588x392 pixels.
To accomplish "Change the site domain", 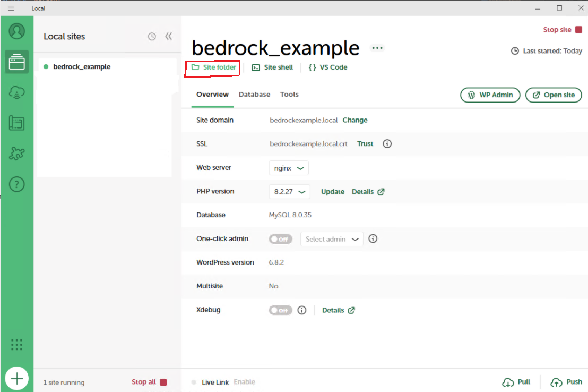I will [354, 120].
